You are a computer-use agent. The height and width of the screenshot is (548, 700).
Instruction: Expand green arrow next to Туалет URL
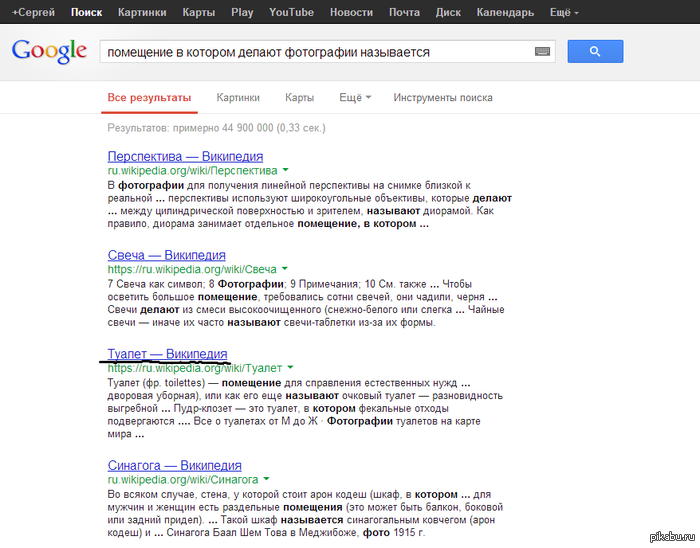tap(291, 368)
